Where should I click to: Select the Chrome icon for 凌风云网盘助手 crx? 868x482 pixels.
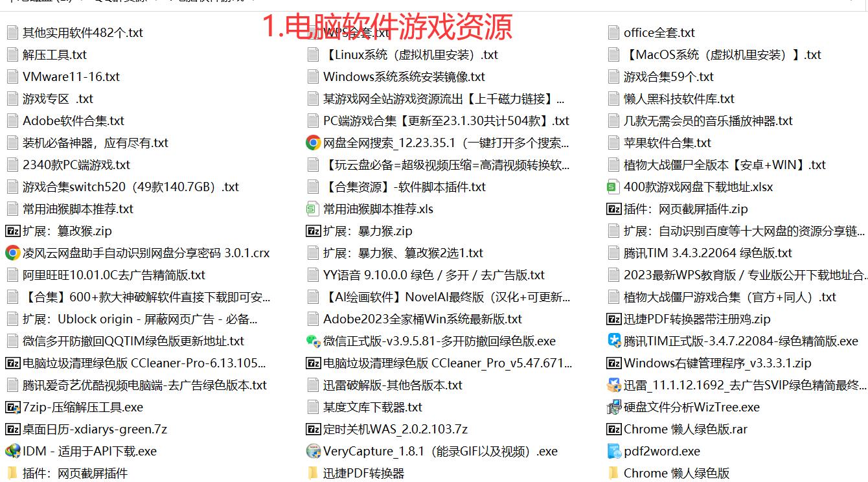pos(12,253)
